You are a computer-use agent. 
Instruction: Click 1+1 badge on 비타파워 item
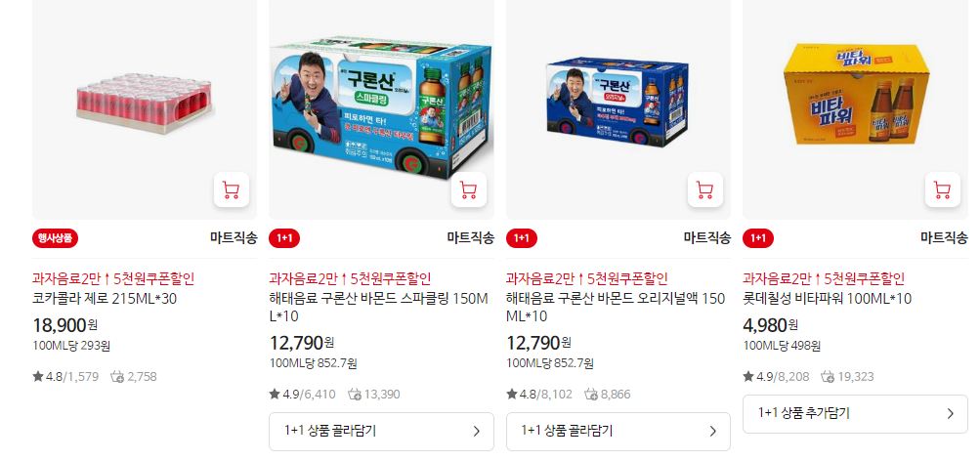[758, 238]
